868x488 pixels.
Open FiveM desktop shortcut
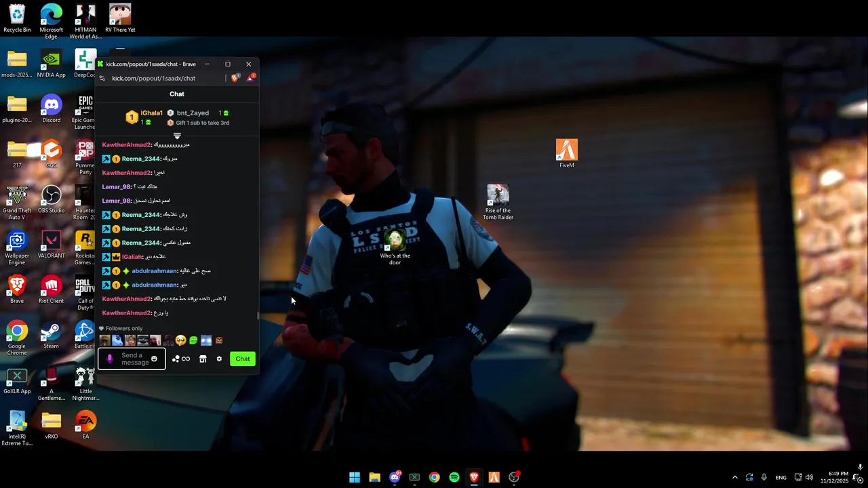coord(567,153)
